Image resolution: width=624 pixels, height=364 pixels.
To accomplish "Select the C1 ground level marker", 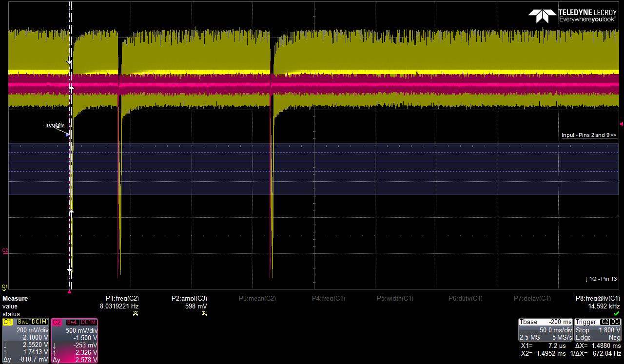I will point(5,287).
